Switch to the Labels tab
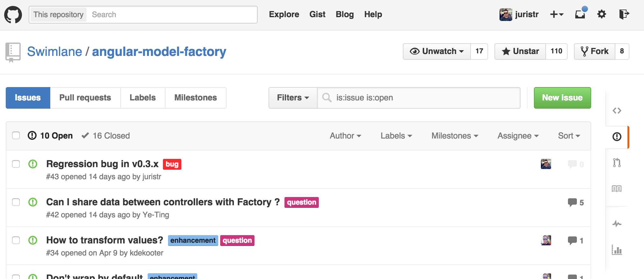This screenshot has height=279, width=644. coord(143,98)
